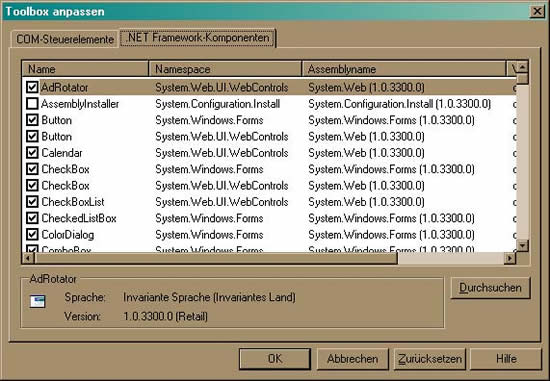This screenshot has width=550, height=381.
Task: Select the AdRotator row name
Action: [65, 87]
